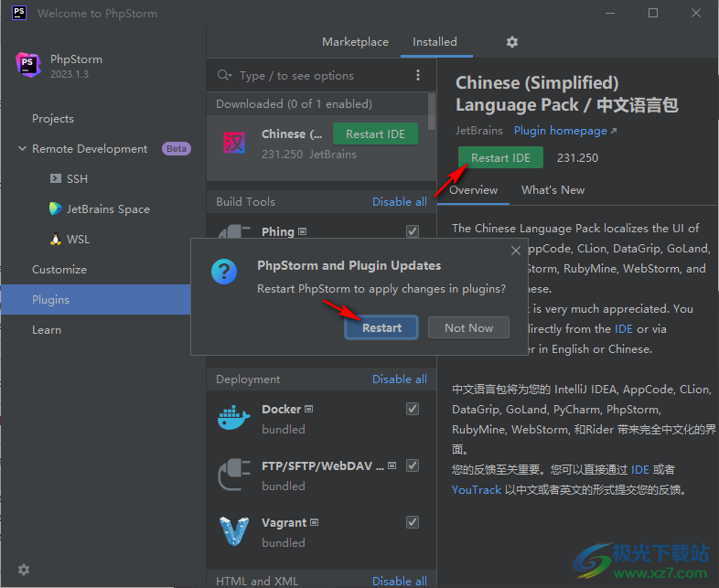Click Disable all for Build Tools
The image size is (719, 588).
coord(400,202)
